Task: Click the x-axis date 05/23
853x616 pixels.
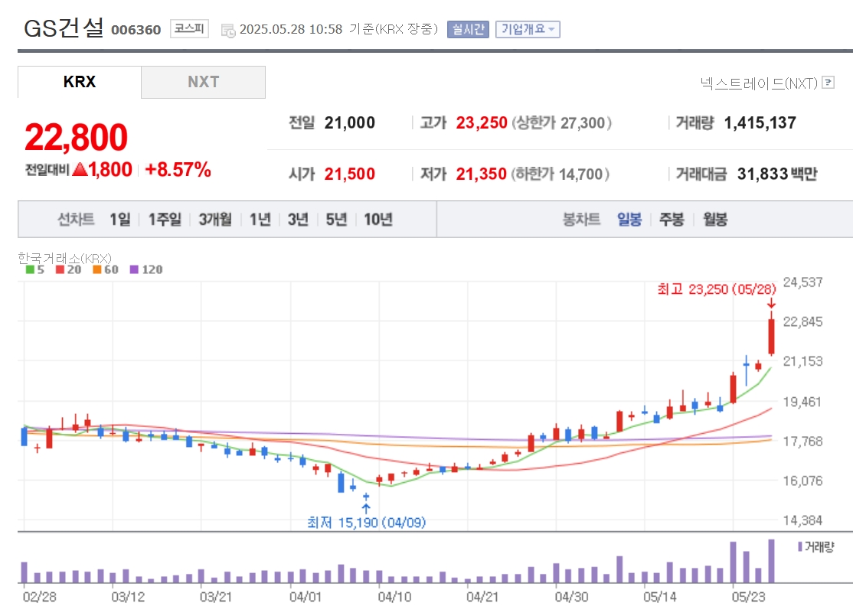Action: [749, 597]
